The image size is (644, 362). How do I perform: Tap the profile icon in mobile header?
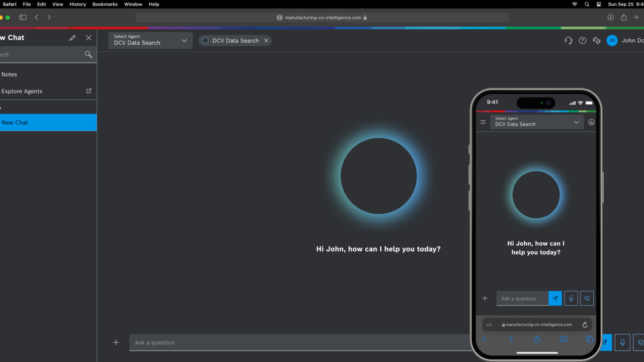tap(591, 122)
